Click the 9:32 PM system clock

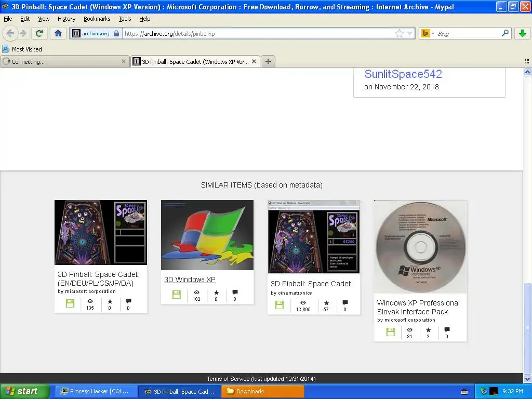tap(513, 391)
